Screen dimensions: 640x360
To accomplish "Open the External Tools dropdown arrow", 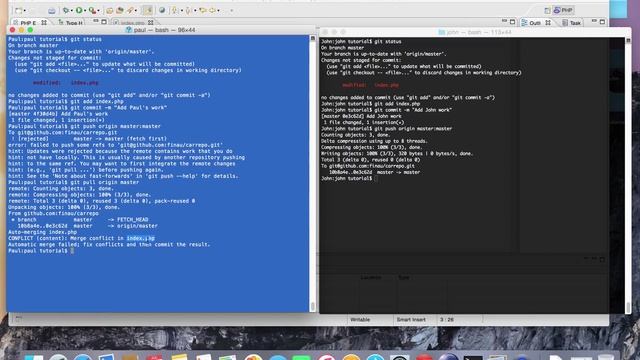I will tap(98, 10).
